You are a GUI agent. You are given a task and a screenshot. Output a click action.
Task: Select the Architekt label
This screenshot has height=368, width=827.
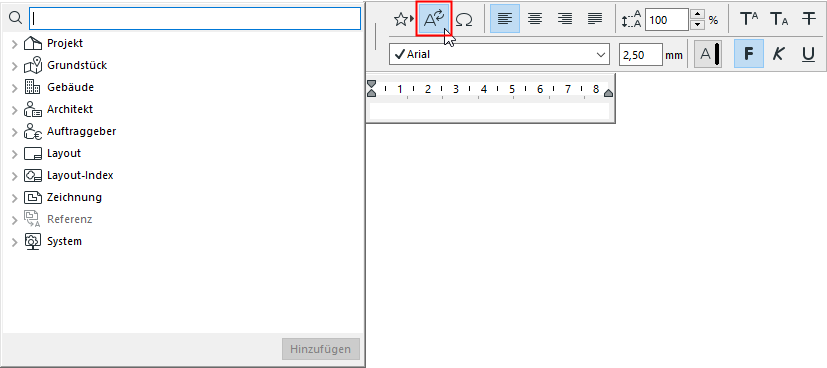point(70,109)
